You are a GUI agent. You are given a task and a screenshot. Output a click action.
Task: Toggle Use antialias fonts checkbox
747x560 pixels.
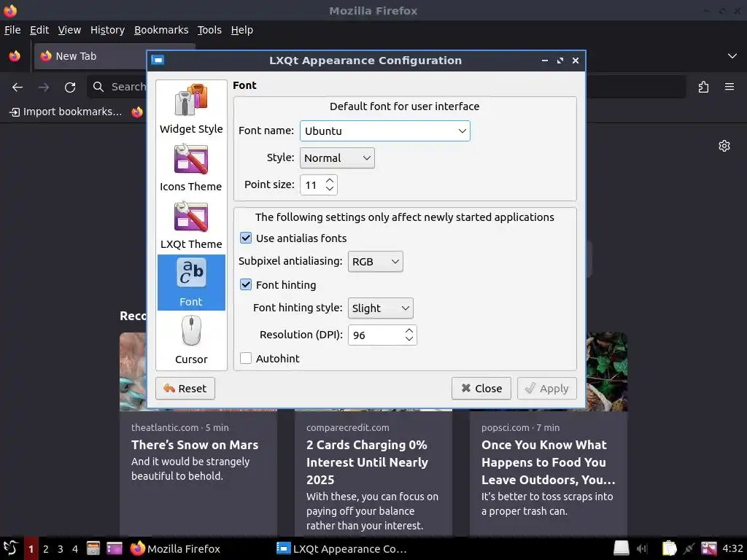tap(246, 238)
